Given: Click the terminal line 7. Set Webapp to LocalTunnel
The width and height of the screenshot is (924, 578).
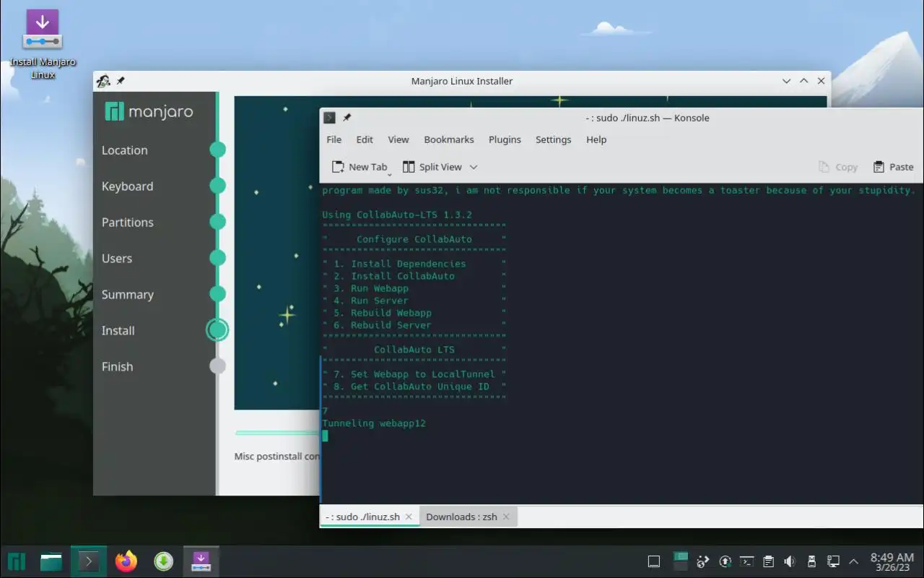Looking at the screenshot, I should [x=414, y=374].
